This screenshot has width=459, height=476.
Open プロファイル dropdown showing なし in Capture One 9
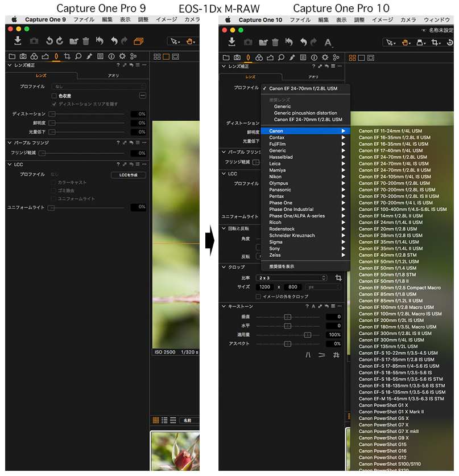pyautogui.click(x=99, y=87)
